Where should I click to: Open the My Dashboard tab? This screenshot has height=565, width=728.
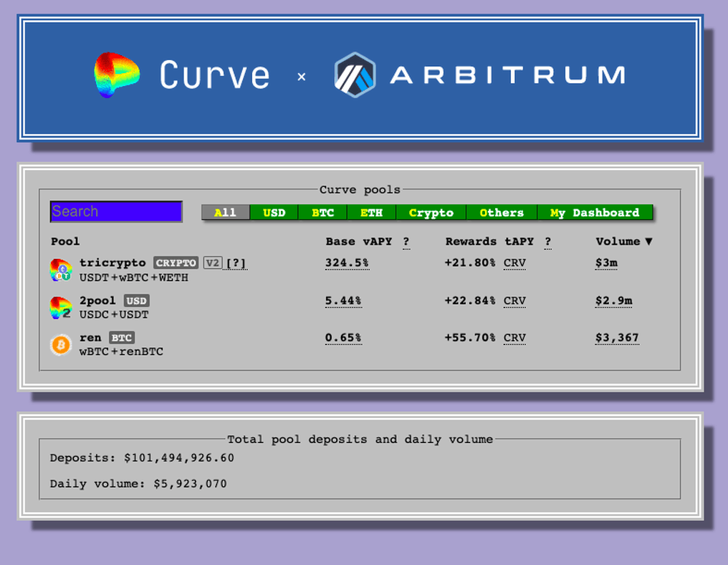tap(595, 212)
